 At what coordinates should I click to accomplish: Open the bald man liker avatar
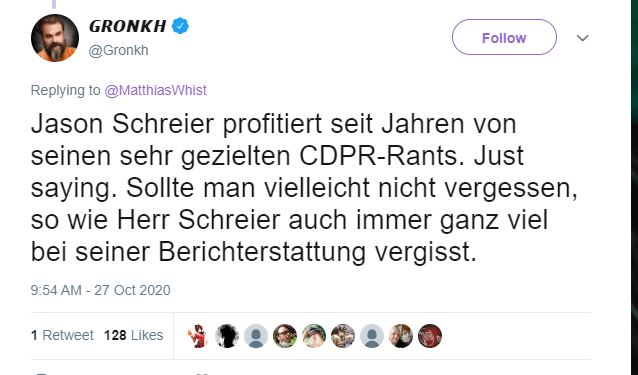[401, 336]
